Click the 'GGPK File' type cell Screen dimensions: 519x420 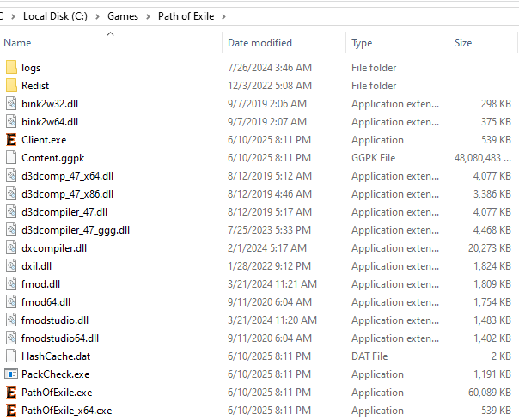[x=374, y=158]
